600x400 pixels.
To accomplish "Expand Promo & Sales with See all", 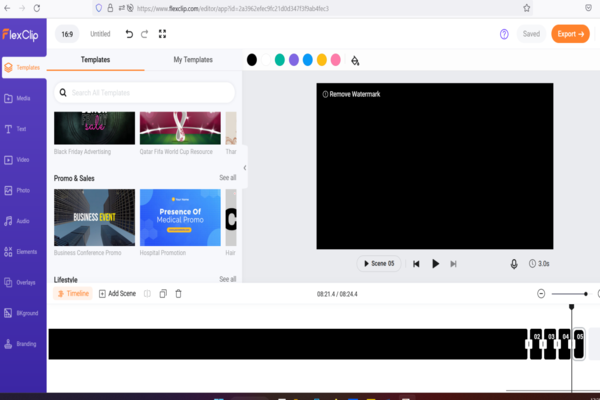I will pos(228,178).
